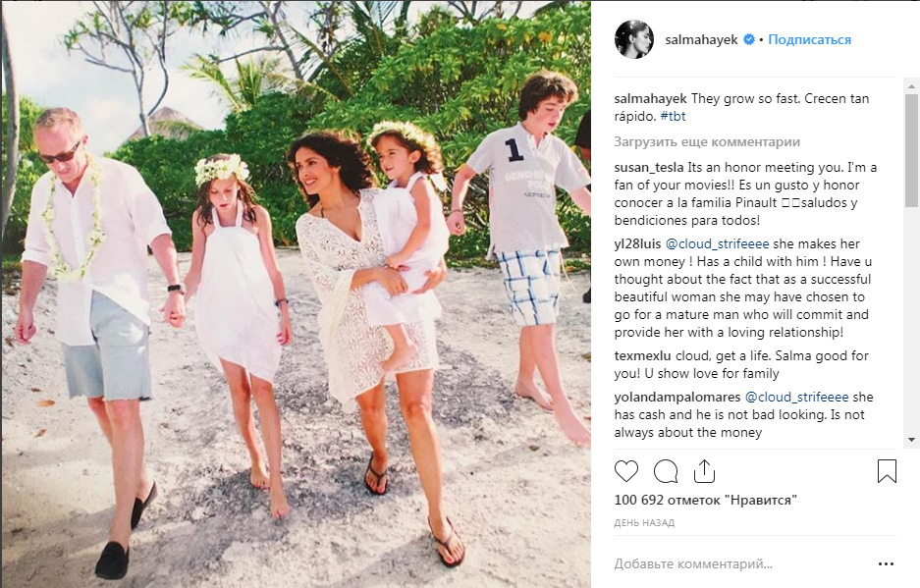Open the @cloud_strifeeee mention in yl28luis comment
This screenshot has width=920, height=588.
coord(710,242)
